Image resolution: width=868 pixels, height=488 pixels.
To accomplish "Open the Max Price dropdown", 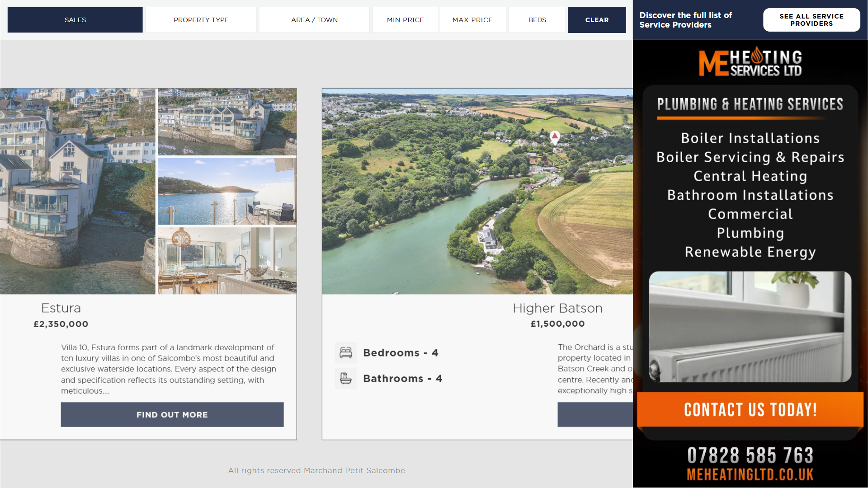I will click(x=472, y=20).
